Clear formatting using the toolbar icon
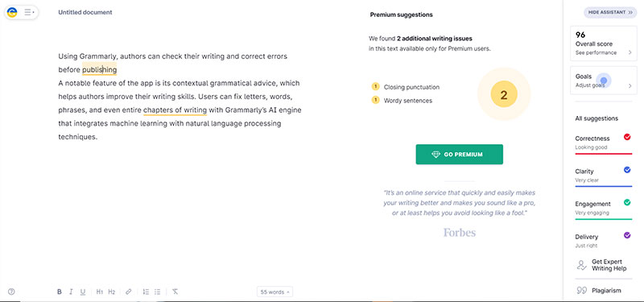Screen dimensions: 644x302 [175, 292]
